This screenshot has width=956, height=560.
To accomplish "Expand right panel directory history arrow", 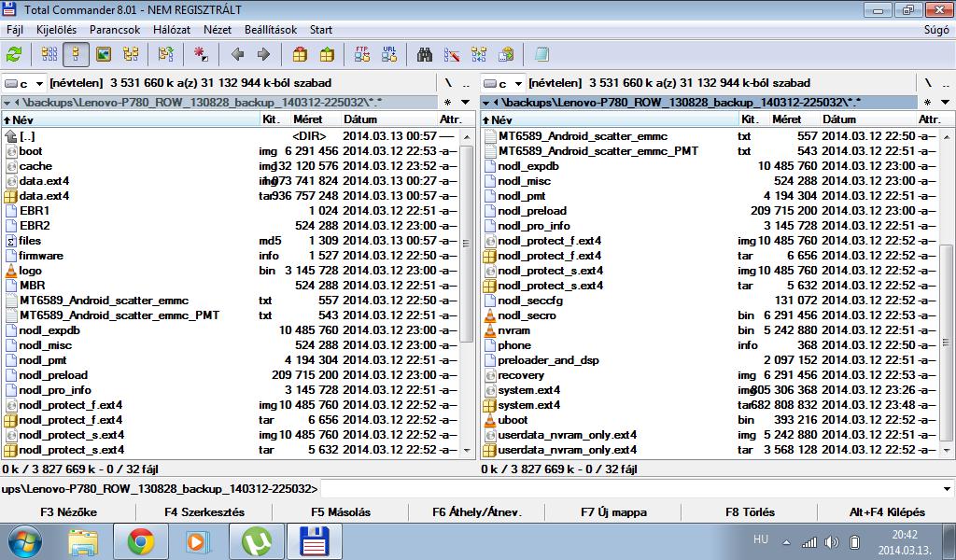I will 945,103.
